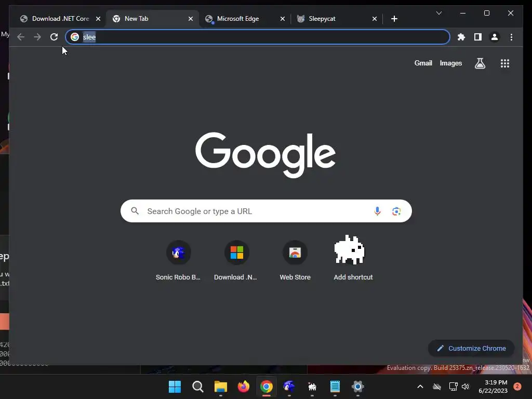The height and width of the screenshot is (399, 532).
Task: Click the Google icon in the address bar
Action: tap(75, 37)
